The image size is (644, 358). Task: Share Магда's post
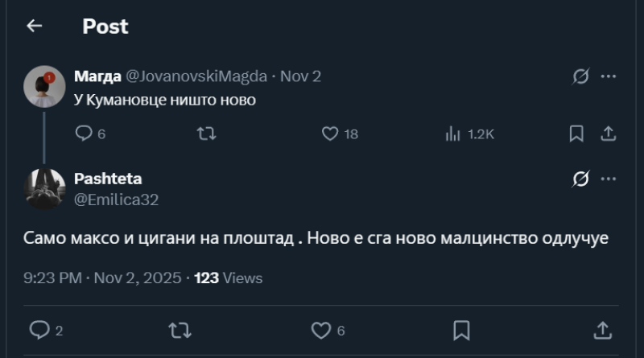(609, 134)
